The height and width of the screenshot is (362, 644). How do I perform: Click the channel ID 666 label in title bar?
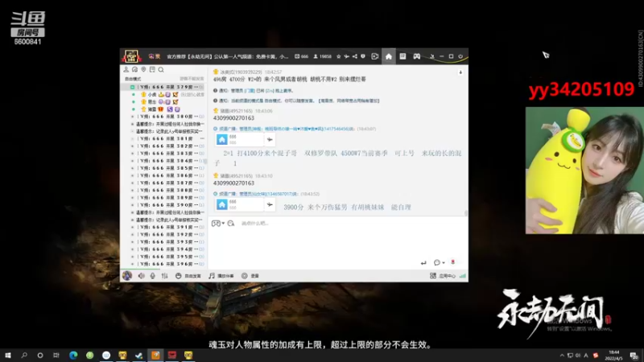(301, 56)
